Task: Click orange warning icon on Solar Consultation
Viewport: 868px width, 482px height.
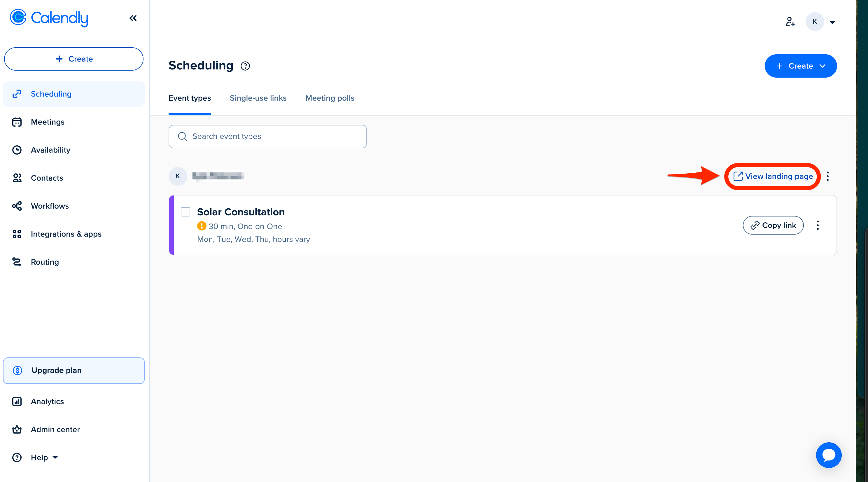Action: click(x=202, y=226)
